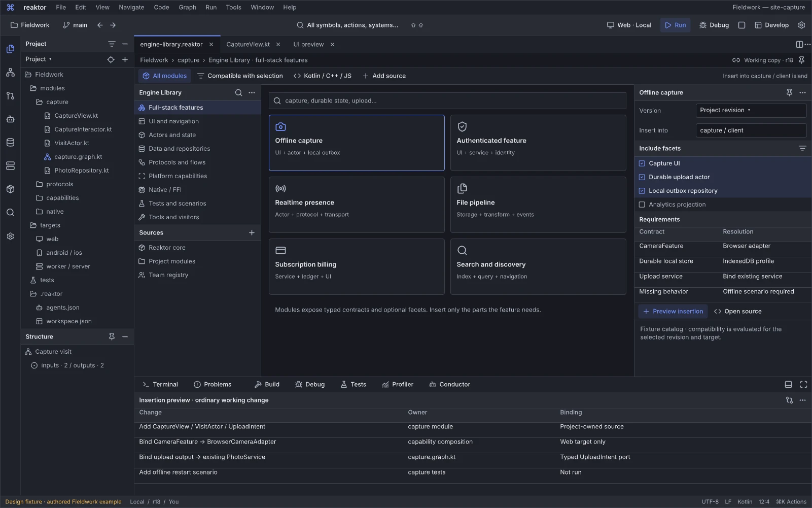This screenshot has width=812, height=508.
Task: Click the Preview insertion button
Action: 673,312
